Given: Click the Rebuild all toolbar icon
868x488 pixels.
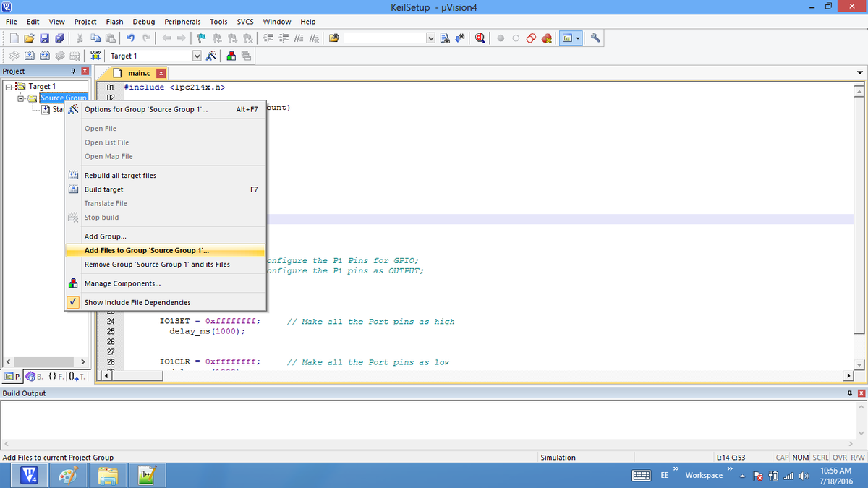Looking at the screenshot, I should coord(45,56).
